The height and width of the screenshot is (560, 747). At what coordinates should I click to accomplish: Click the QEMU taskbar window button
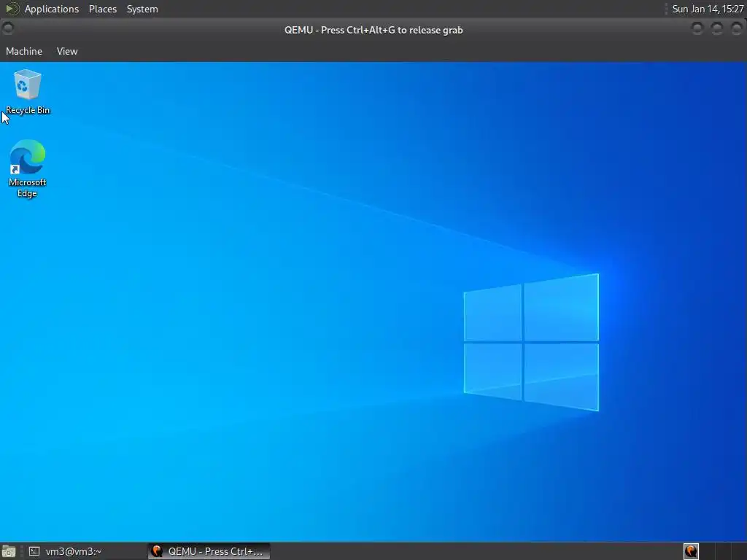[x=209, y=551]
